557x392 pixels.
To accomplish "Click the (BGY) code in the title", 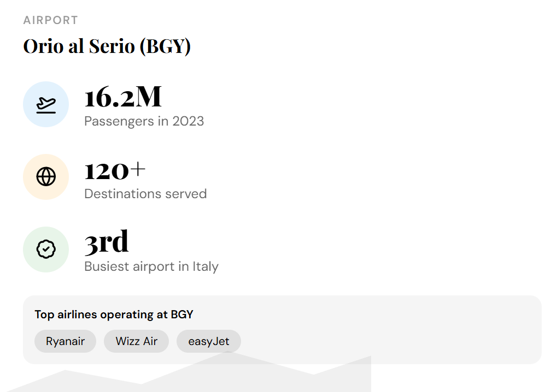I will (165, 46).
